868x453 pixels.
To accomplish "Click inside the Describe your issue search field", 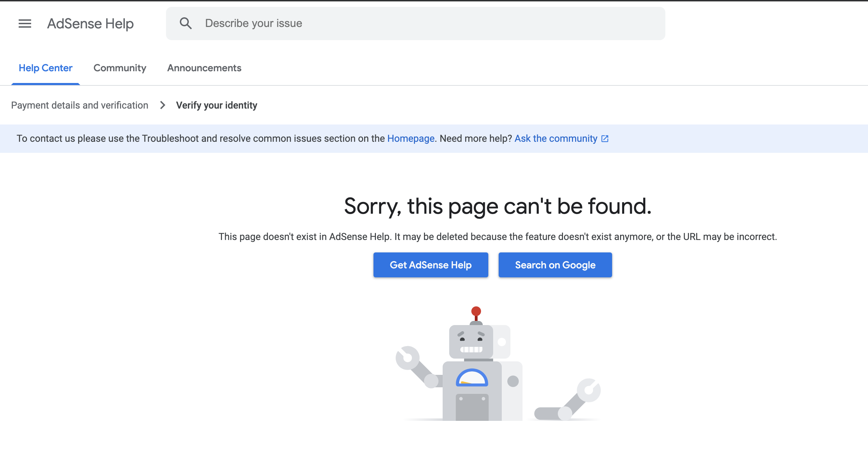I will coord(346,23).
